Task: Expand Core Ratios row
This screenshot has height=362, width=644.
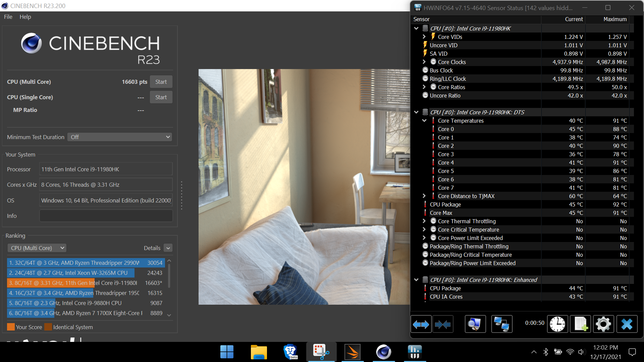Action: 424,87
